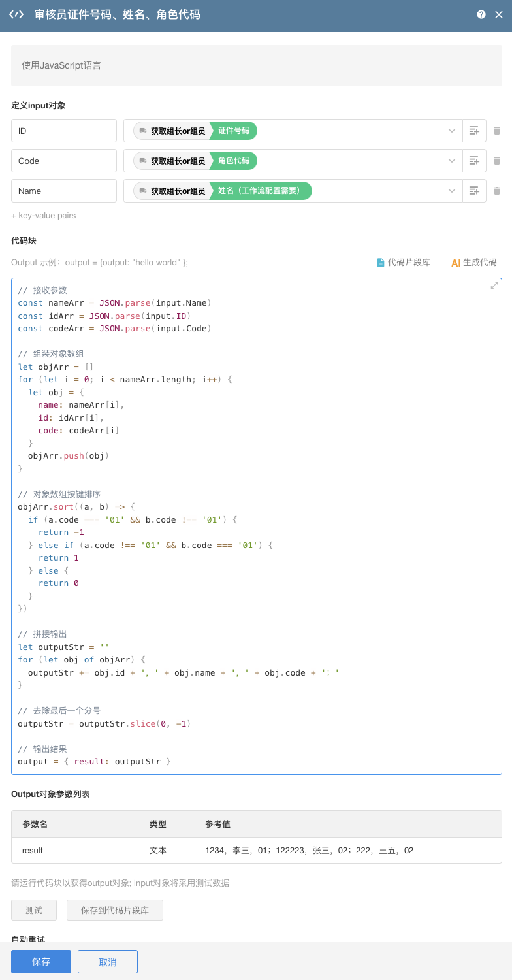
Task: Open the Name value dropdown
Action: (x=451, y=191)
